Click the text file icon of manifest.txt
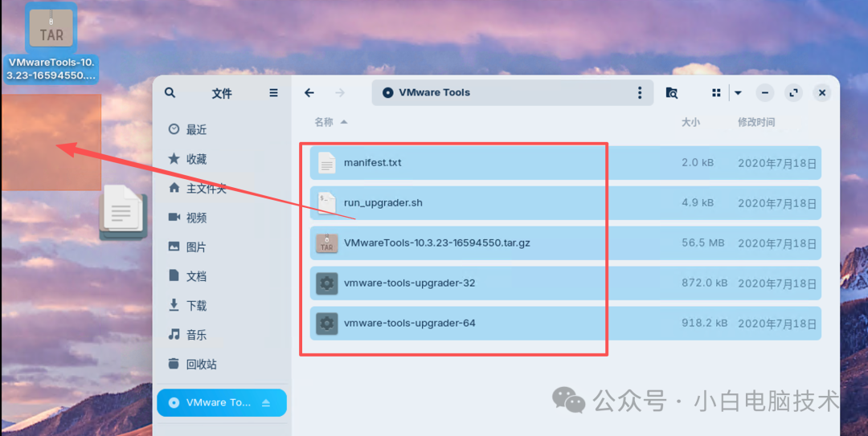Viewport: 868px width, 436px height. click(326, 163)
